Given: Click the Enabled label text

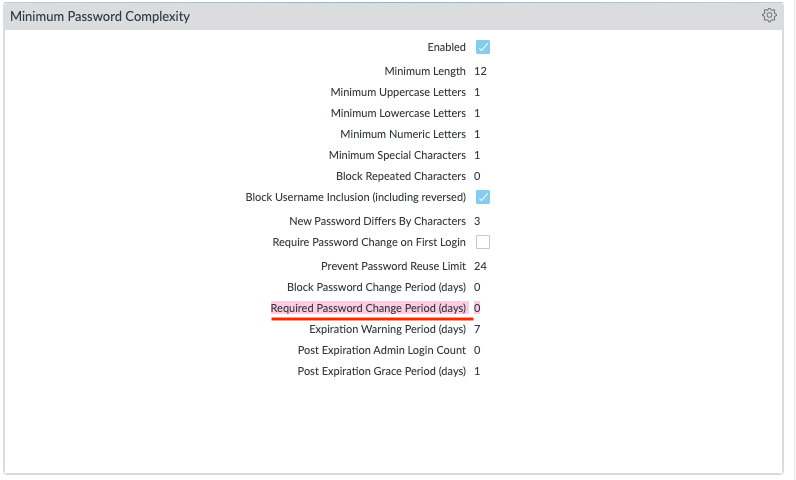Looking at the screenshot, I should [x=446, y=47].
